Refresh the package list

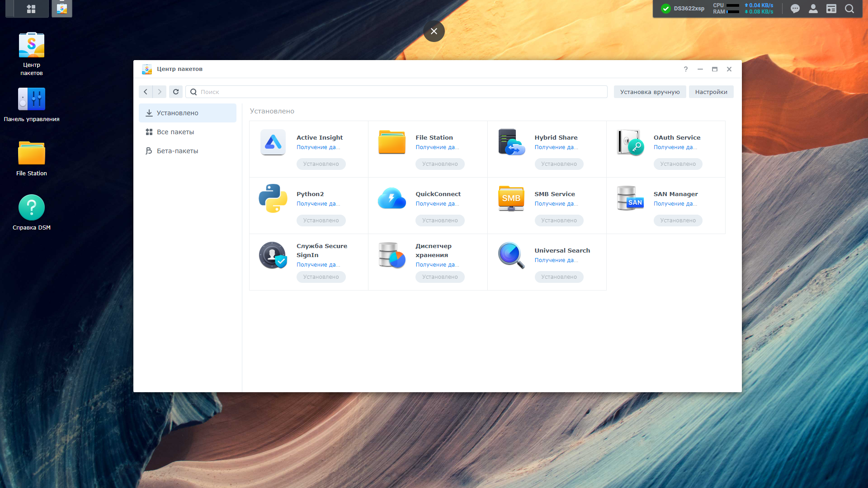point(176,92)
